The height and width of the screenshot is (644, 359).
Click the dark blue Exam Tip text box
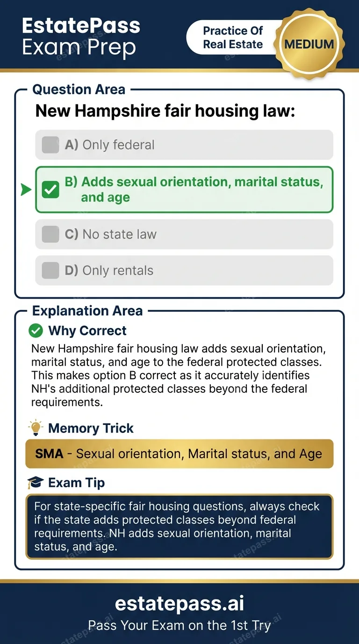tap(179, 527)
